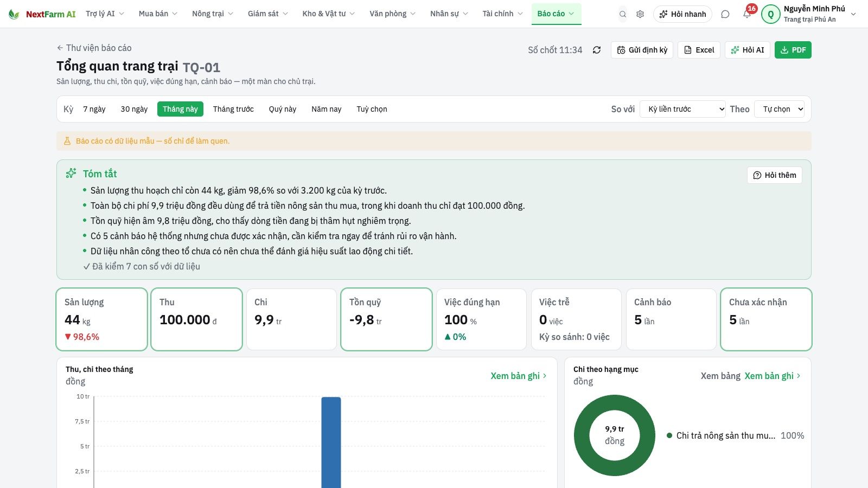Select the Tháng này period
Image resolution: width=868 pixels, height=488 pixels.
click(180, 109)
